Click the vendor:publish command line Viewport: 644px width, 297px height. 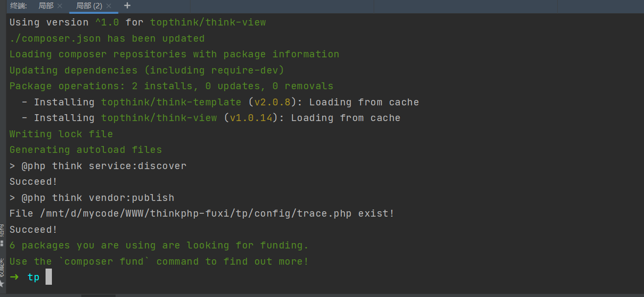[92, 198]
